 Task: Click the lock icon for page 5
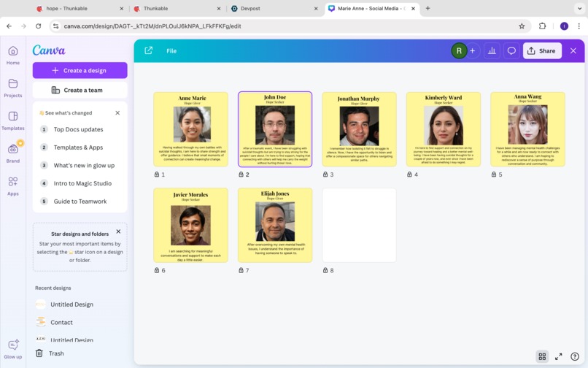pos(494,175)
